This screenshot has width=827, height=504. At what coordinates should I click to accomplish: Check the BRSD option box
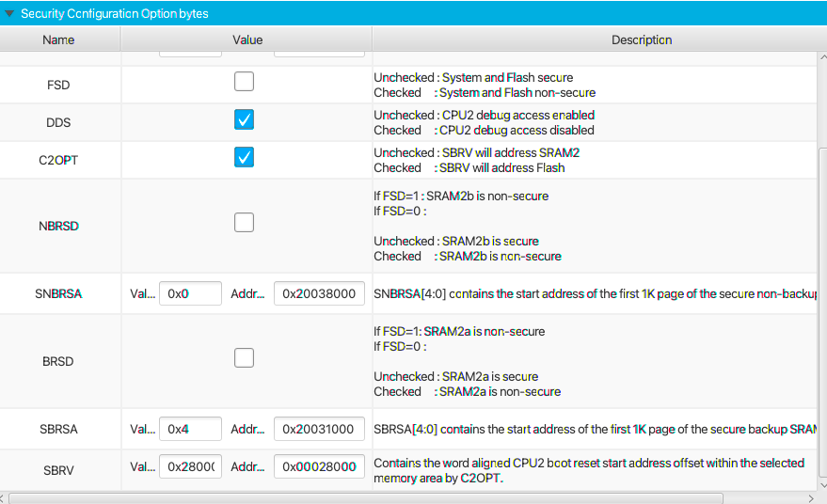coord(244,358)
